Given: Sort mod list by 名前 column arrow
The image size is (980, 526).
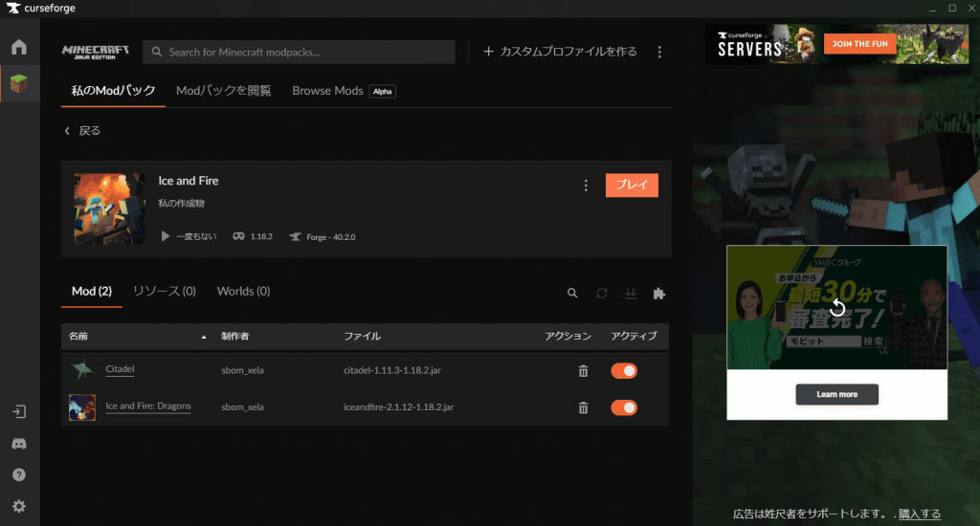Looking at the screenshot, I should pyautogui.click(x=204, y=337).
